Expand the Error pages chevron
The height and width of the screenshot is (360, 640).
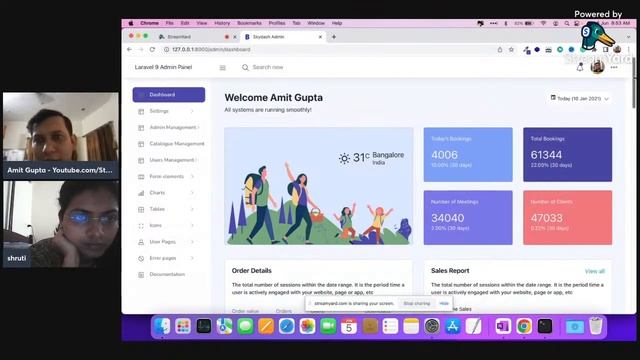tap(192, 258)
